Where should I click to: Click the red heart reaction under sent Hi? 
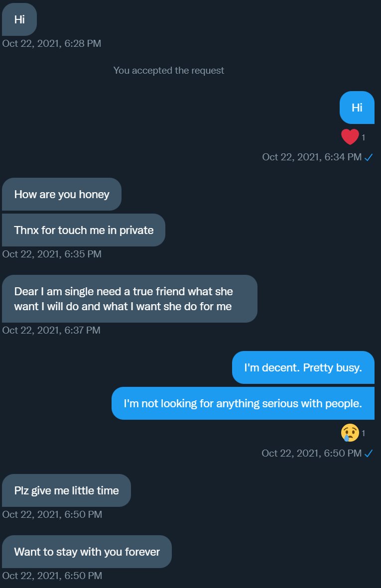[x=350, y=137]
